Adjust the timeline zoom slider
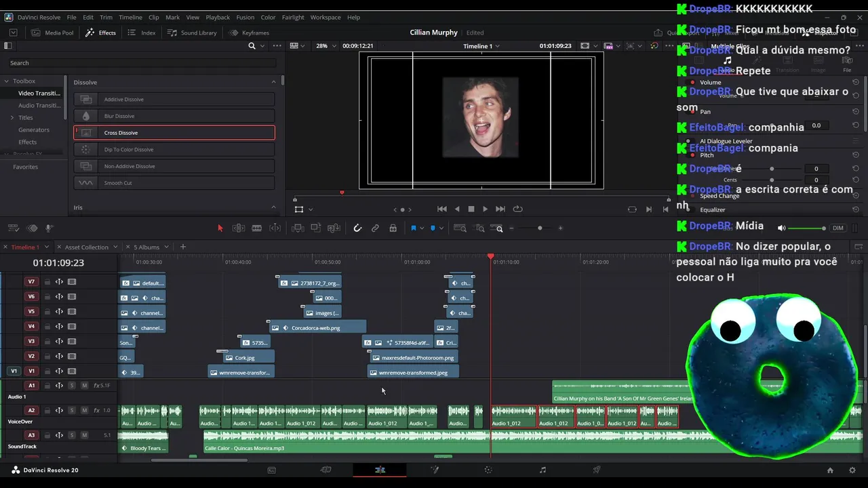Viewport: 868px width, 488px height. click(540, 228)
